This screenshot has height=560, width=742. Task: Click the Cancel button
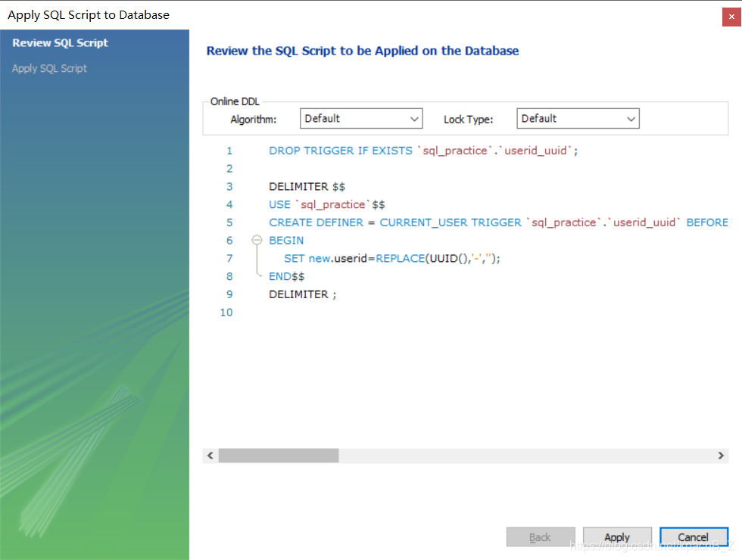(x=694, y=537)
